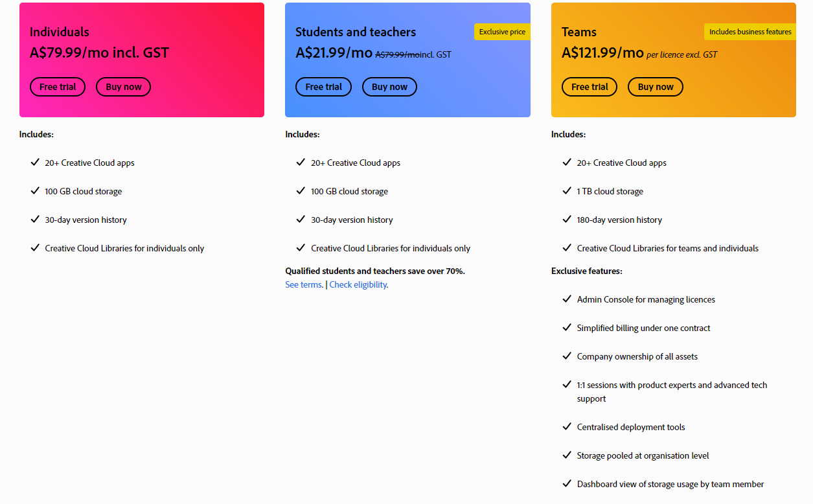The height and width of the screenshot is (504, 813).
Task: Click Buy now in the Individuals plan
Action: 123,87
